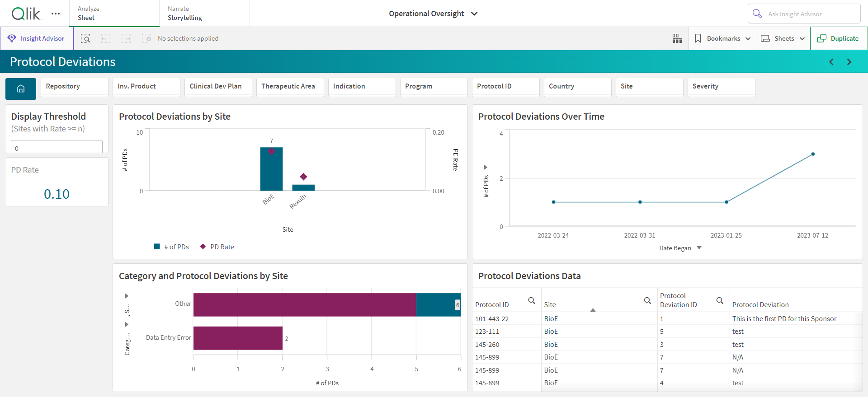This screenshot has width=868, height=397.
Task: Open the Qlik navigation menu ellipsis
Action: [x=56, y=14]
